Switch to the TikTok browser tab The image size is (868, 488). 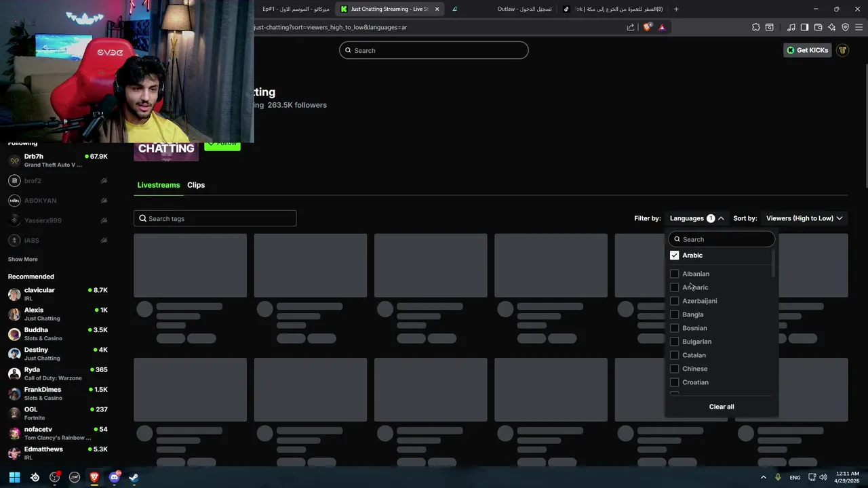(614, 9)
